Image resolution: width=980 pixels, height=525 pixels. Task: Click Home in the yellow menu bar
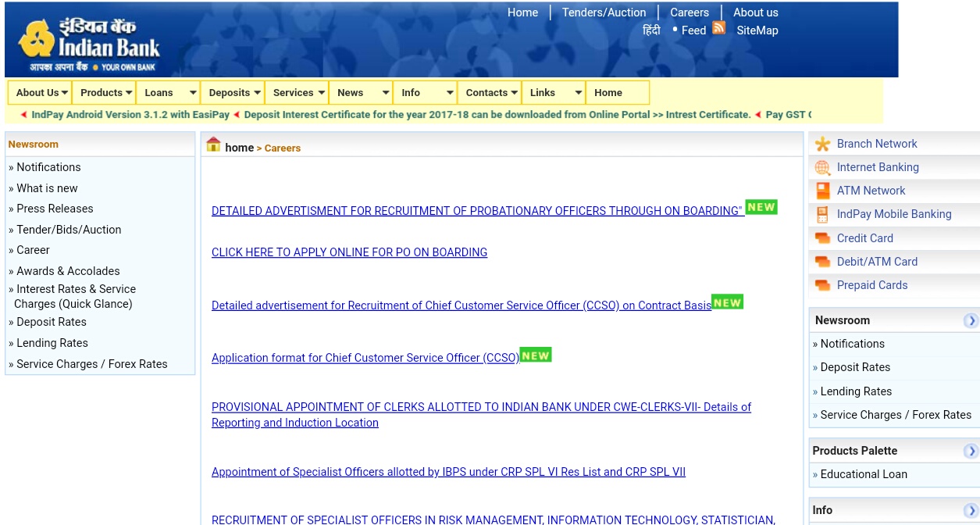(x=618, y=92)
